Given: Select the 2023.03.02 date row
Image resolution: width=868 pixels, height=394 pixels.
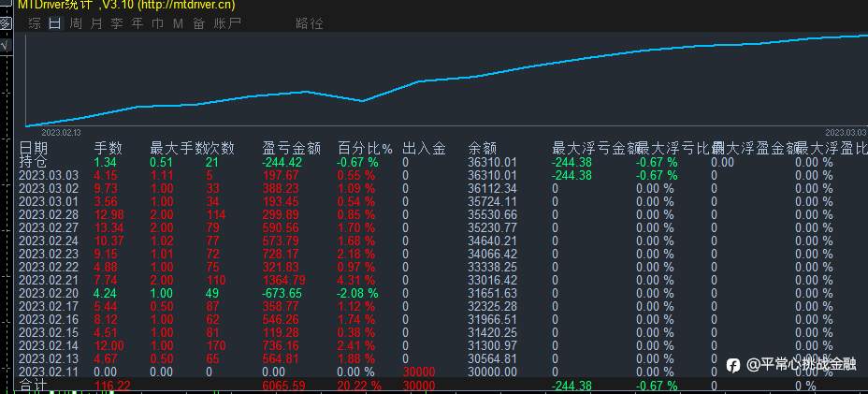Looking at the screenshot, I should click(49, 188).
